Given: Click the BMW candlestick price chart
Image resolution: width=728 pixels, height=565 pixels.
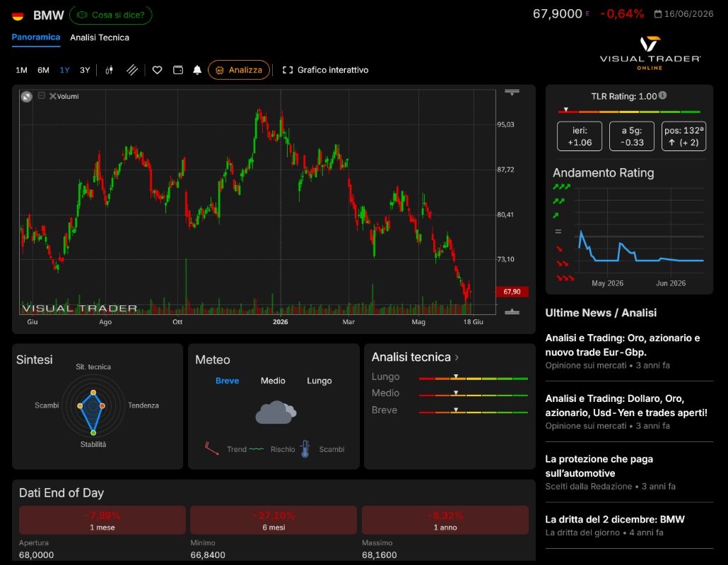Looking at the screenshot, I should tap(258, 202).
